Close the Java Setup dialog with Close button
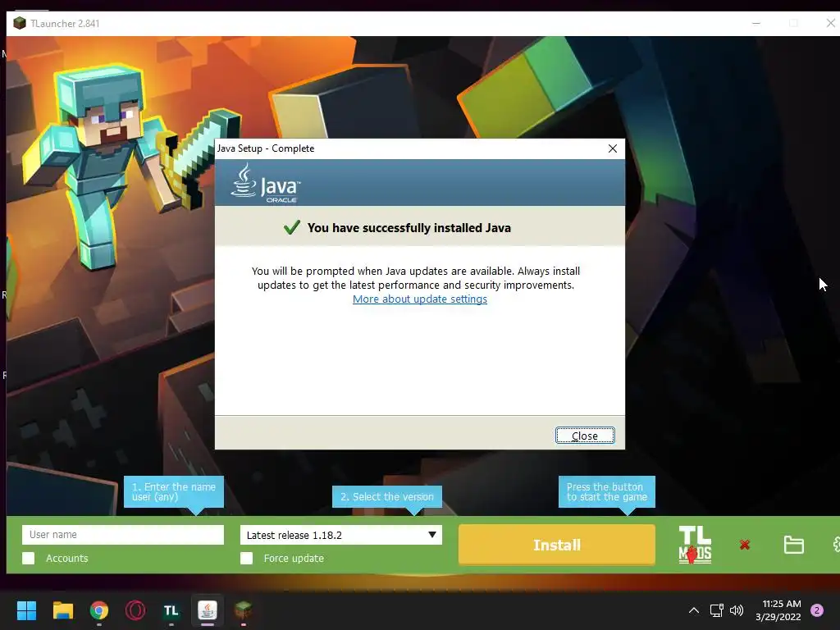Viewport: 840px width, 630px height. 584,436
